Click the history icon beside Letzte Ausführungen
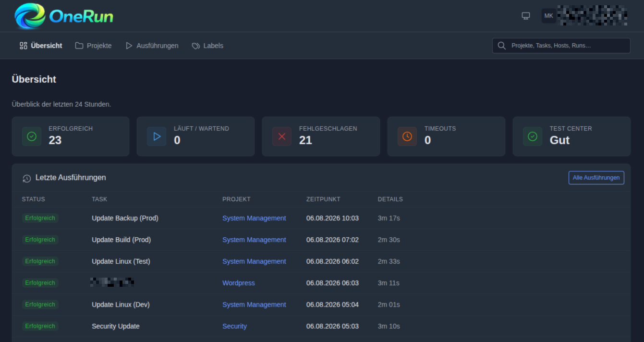The height and width of the screenshot is (342, 644). point(27,178)
